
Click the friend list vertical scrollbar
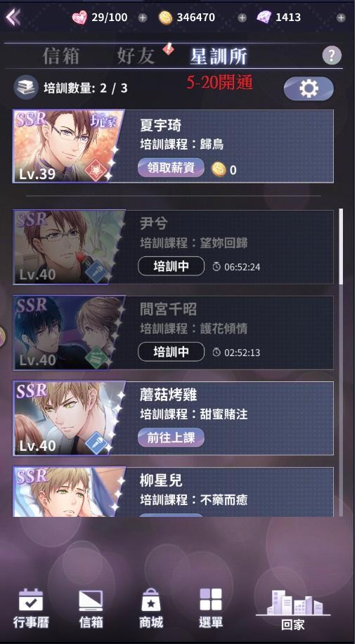coord(341,247)
